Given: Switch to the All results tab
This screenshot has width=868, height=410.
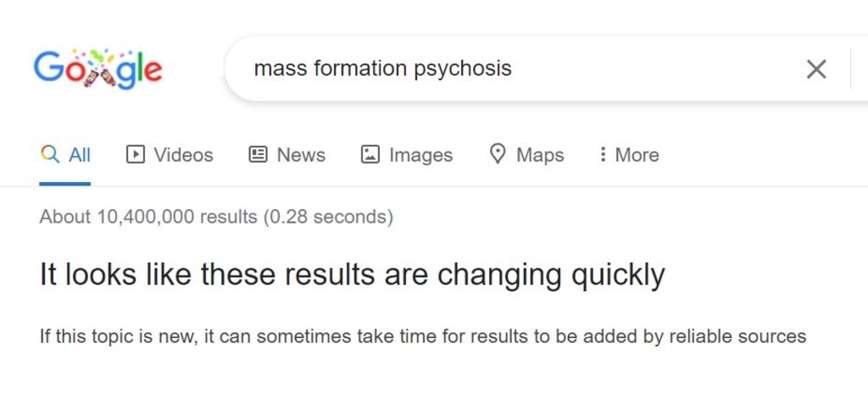Looking at the screenshot, I should pos(80,155).
